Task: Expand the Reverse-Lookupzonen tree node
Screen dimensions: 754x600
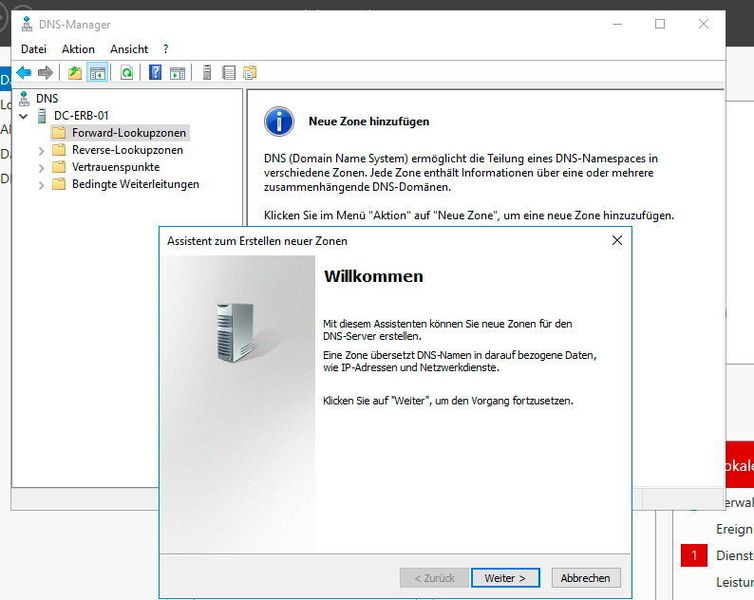Action: point(41,150)
